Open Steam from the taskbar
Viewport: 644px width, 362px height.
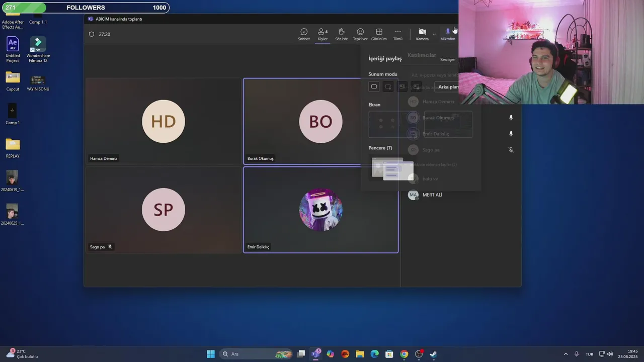tap(433, 354)
